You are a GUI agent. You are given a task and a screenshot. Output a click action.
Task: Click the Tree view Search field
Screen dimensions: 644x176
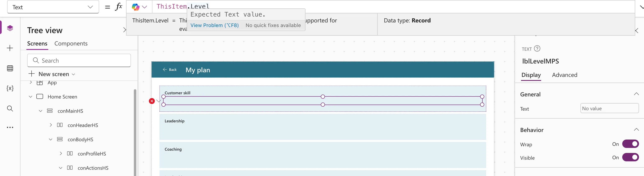79,60
